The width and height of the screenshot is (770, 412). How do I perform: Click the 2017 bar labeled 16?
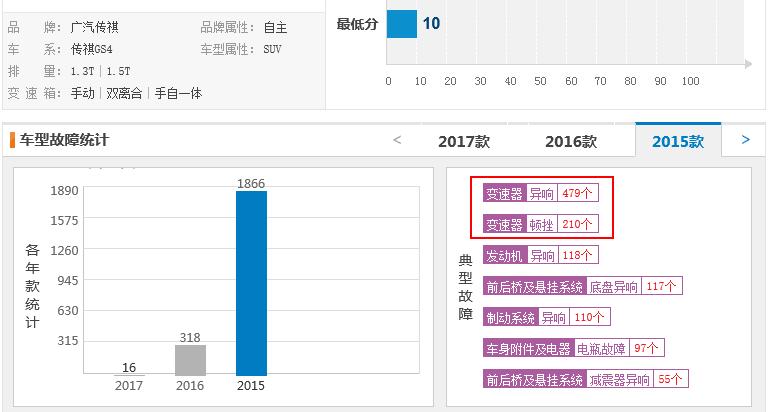129,375
